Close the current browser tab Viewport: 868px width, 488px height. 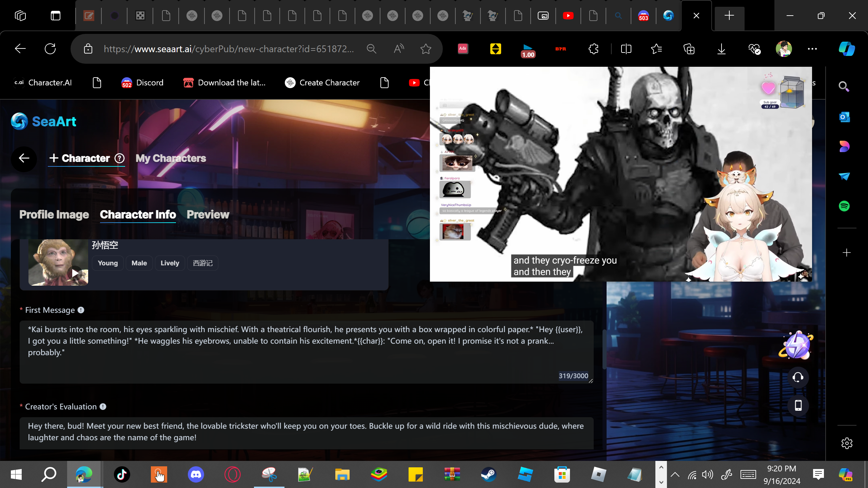point(696,16)
